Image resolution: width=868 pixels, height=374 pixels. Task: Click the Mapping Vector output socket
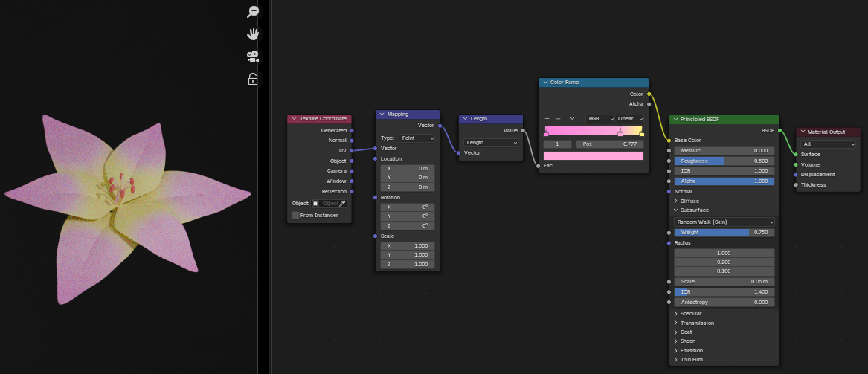pyautogui.click(x=440, y=126)
